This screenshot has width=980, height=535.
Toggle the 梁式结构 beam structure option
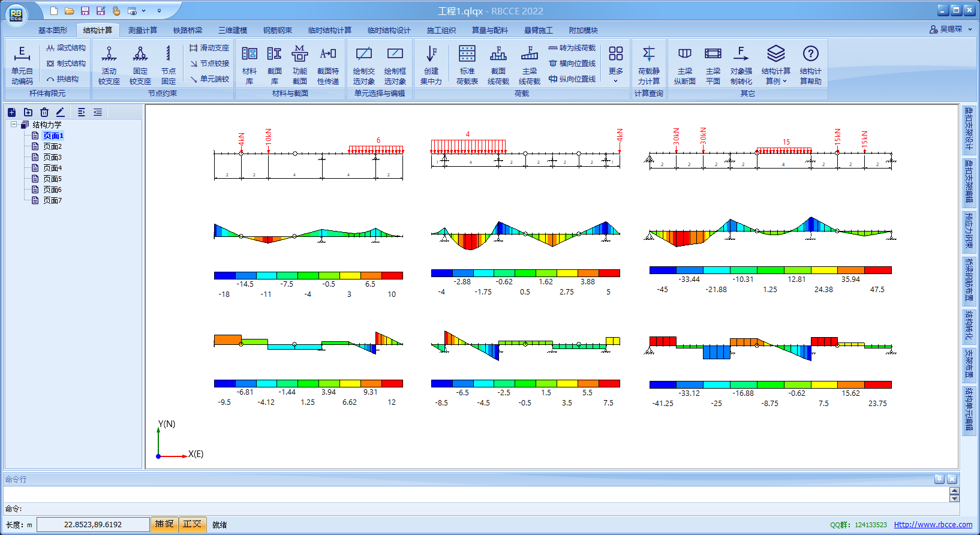pyautogui.click(x=66, y=48)
